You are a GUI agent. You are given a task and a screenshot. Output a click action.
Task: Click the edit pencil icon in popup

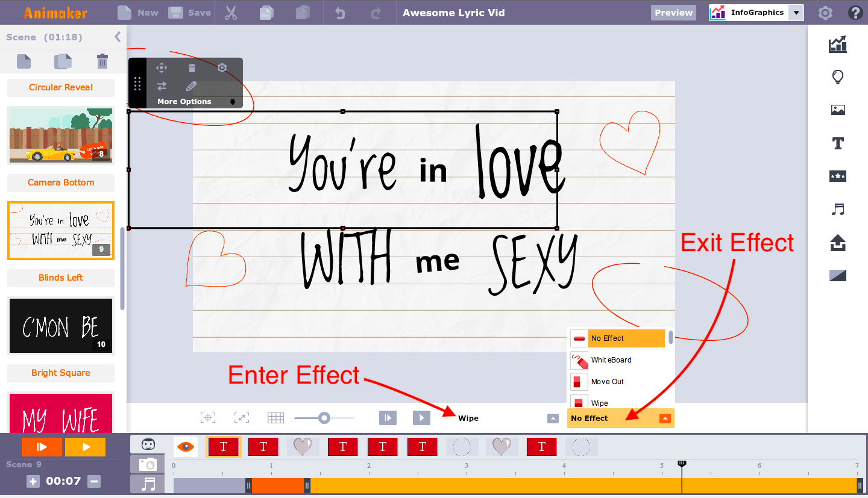(x=192, y=86)
